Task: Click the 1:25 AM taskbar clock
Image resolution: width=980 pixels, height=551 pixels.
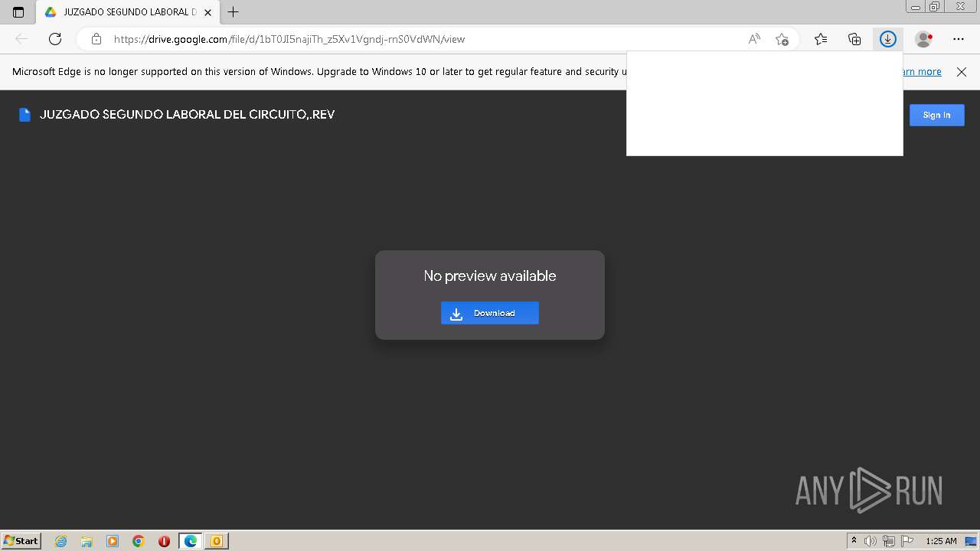Action: [x=941, y=541]
